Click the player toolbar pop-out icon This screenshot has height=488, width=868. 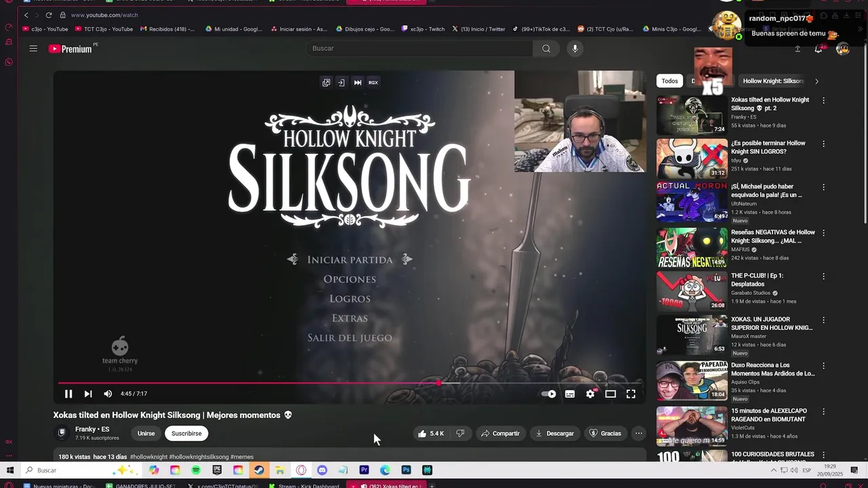pos(326,83)
